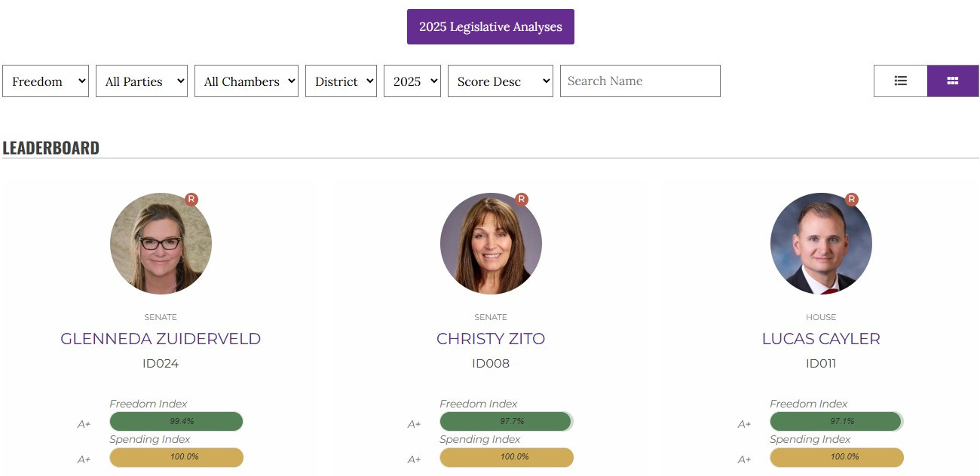Click Glenneda Zuiderveld's portrait photo
Image resolution: width=980 pixels, height=476 pixels.
coord(161,243)
